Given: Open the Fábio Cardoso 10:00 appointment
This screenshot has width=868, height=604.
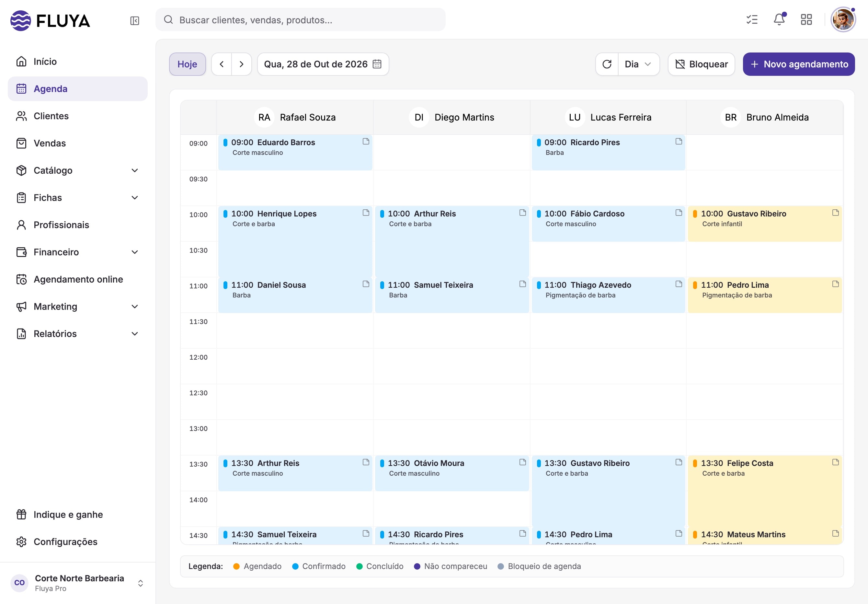Looking at the screenshot, I should pos(608,224).
